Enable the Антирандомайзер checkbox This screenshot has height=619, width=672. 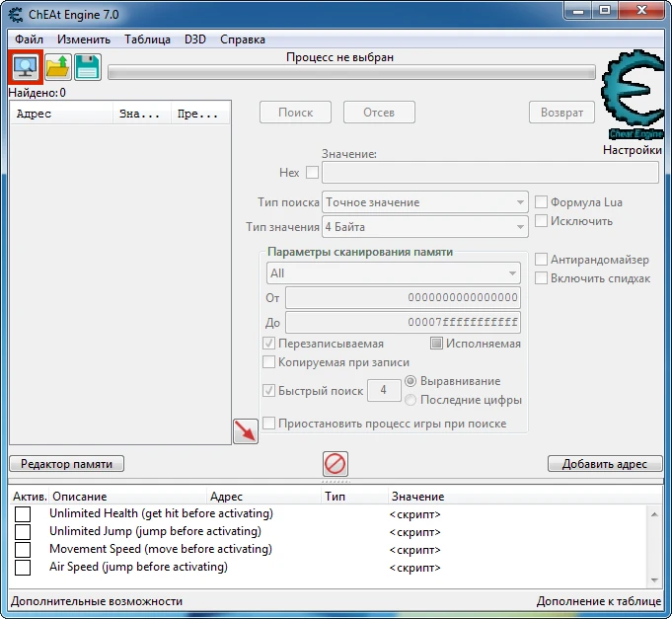(x=542, y=259)
